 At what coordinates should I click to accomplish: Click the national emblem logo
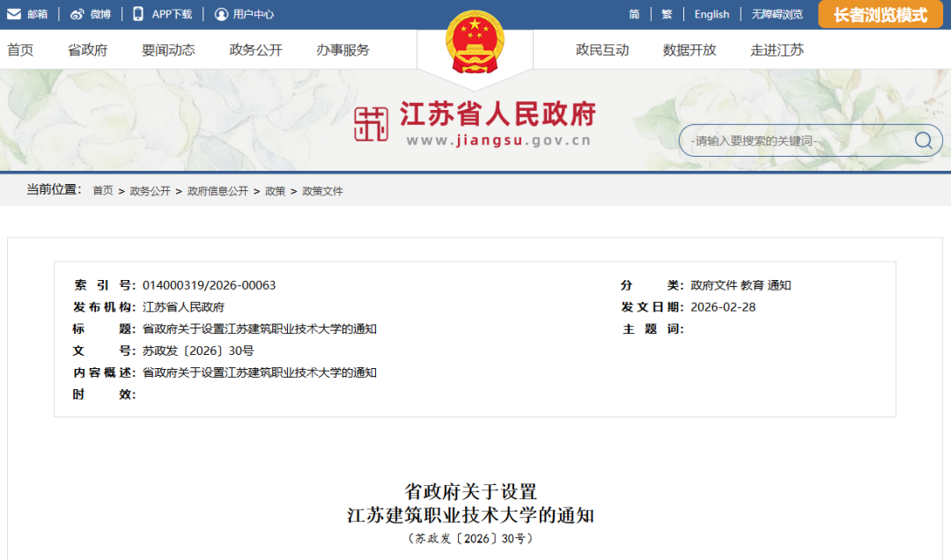point(475,44)
